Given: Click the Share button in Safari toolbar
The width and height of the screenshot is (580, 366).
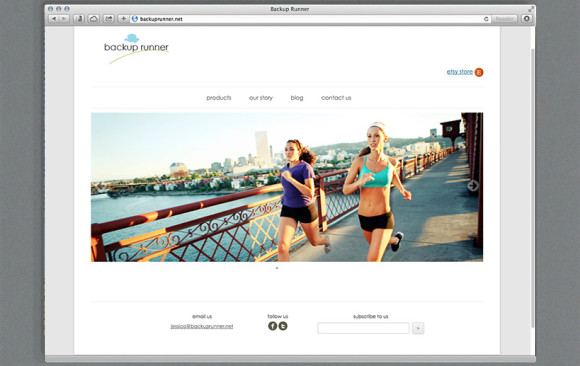Looking at the screenshot, I should pos(108,19).
